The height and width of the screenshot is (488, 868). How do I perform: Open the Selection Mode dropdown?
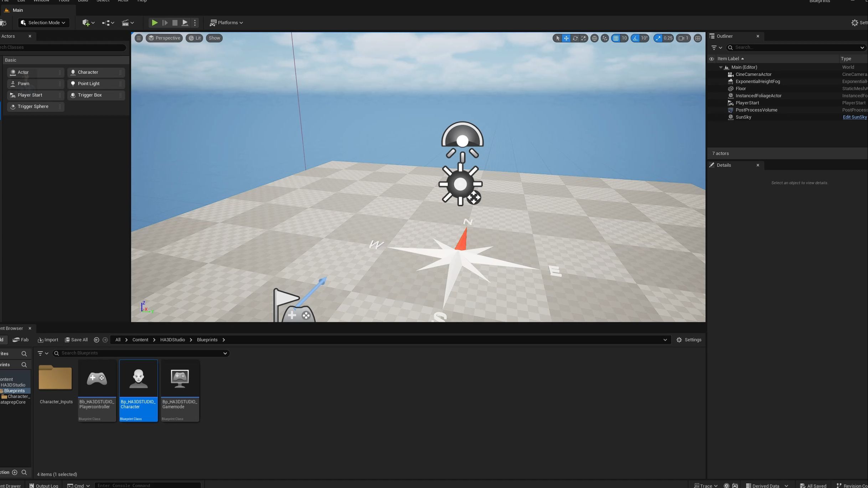coord(43,23)
